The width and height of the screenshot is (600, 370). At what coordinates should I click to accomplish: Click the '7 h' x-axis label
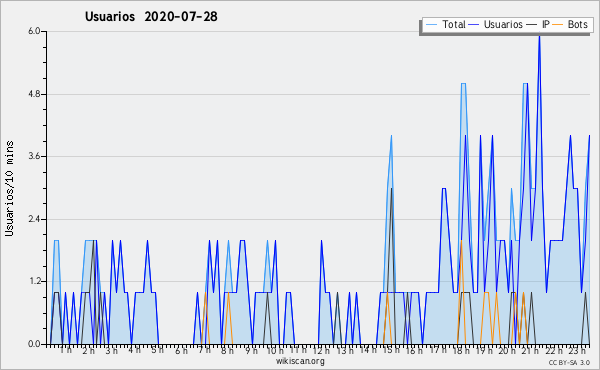pos(204,350)
